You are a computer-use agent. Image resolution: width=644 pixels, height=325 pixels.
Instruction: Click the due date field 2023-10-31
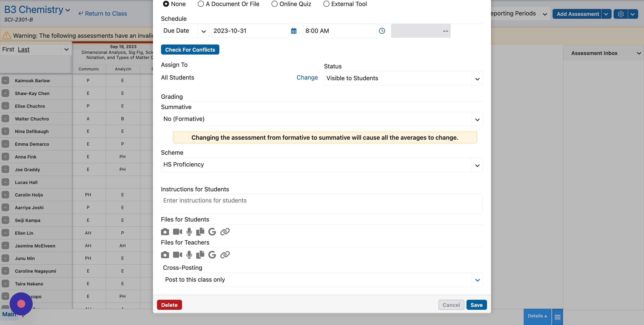pyautogui.click(x=250, y=31)
